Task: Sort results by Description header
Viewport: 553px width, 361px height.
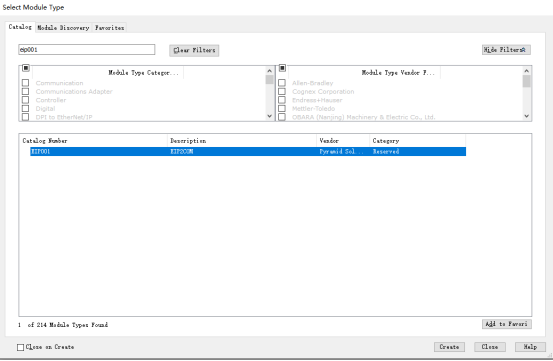Action: (x=242, y=141)
